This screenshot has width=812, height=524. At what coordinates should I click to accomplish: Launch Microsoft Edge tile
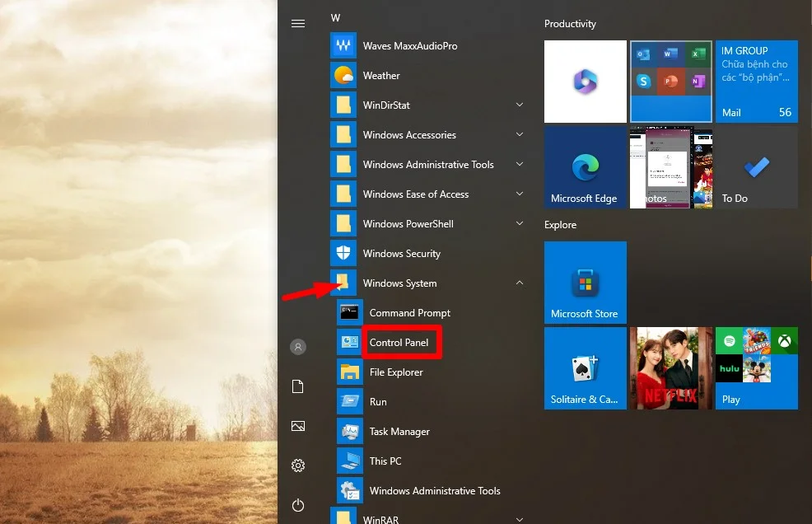(x=585, y=166)
